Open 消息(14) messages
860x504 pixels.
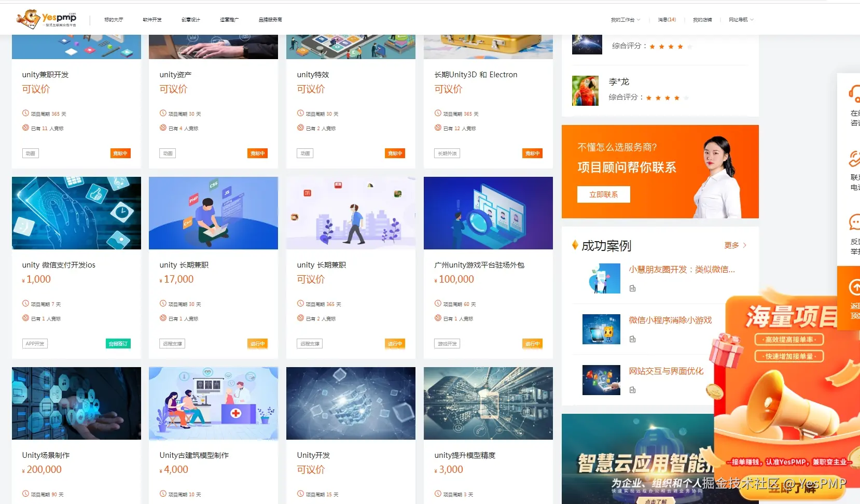[x=667, y=20]
